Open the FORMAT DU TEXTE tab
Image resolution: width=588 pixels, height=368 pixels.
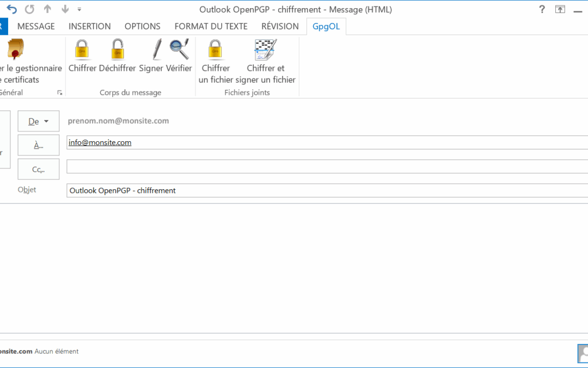211,26
